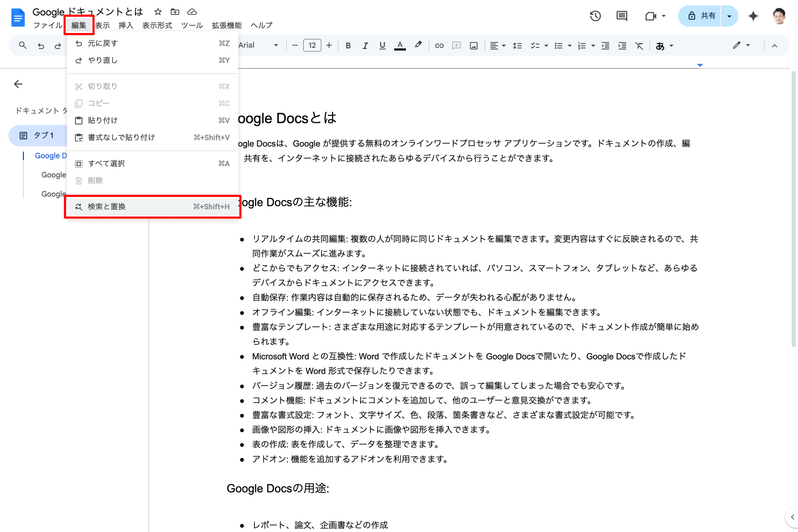Open the 表示 menu
798x532 pixels.
(102, 25)
